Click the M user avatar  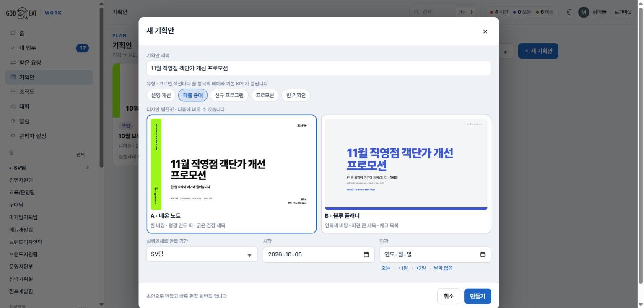point(584,12)
